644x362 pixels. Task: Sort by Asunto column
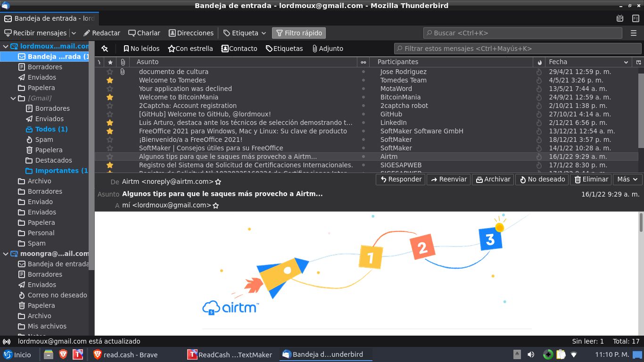click(243, 62)
